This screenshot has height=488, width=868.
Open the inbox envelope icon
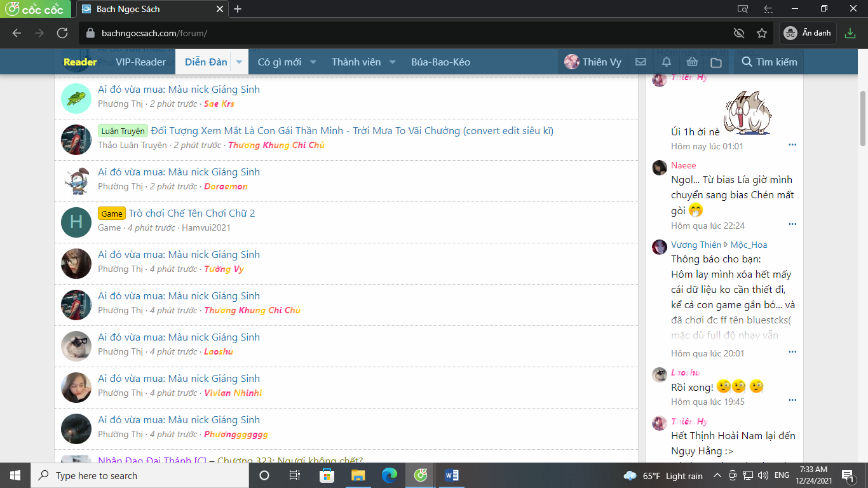click(x=641, y=62)
